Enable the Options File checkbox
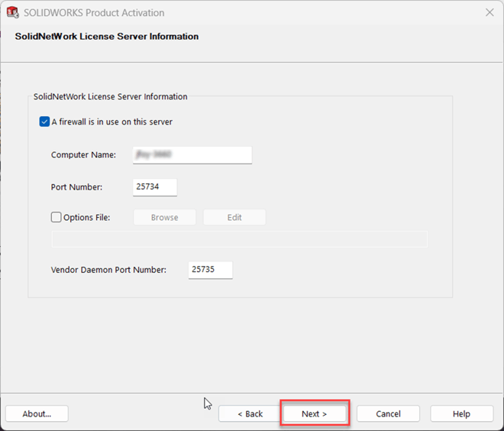This screenshot has width=504, height=431. (56, 217)
